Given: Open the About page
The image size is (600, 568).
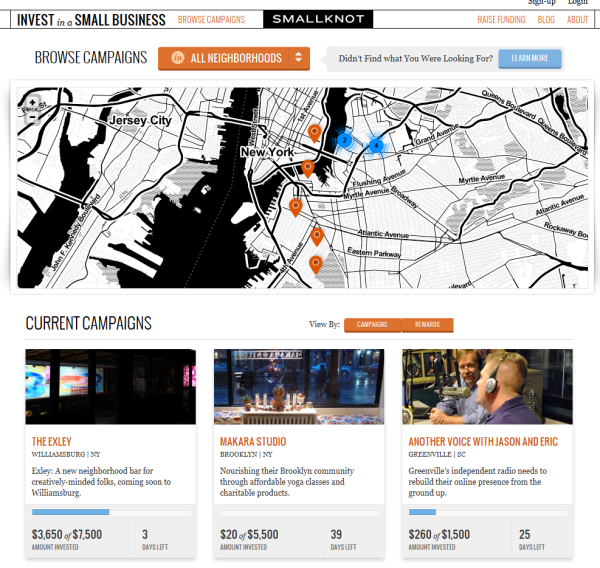Looking at the screenshot, I should pyautogui.click(x=577, y=20).
